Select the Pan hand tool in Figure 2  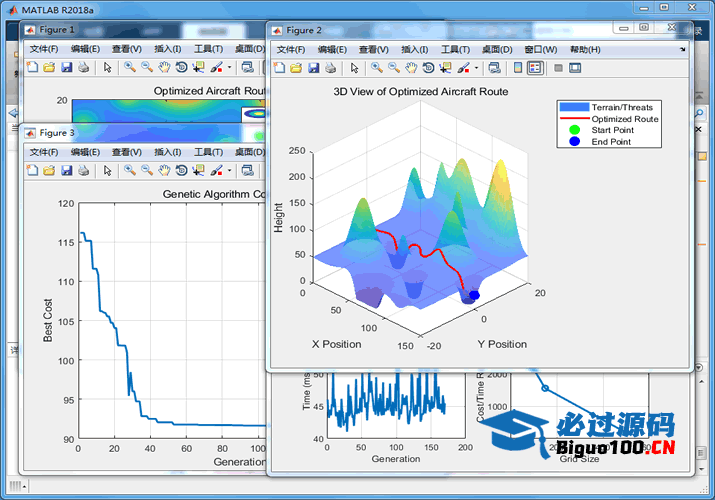pos(411,68)
